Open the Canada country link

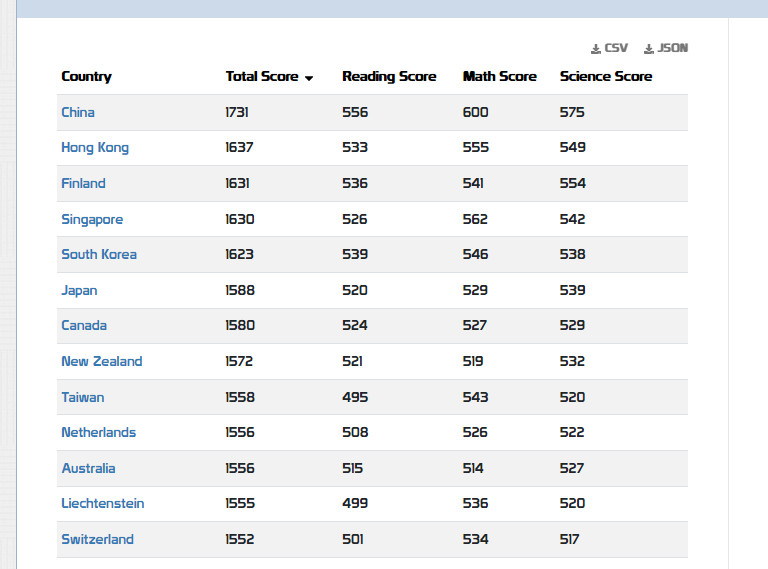tap(84, 325)
